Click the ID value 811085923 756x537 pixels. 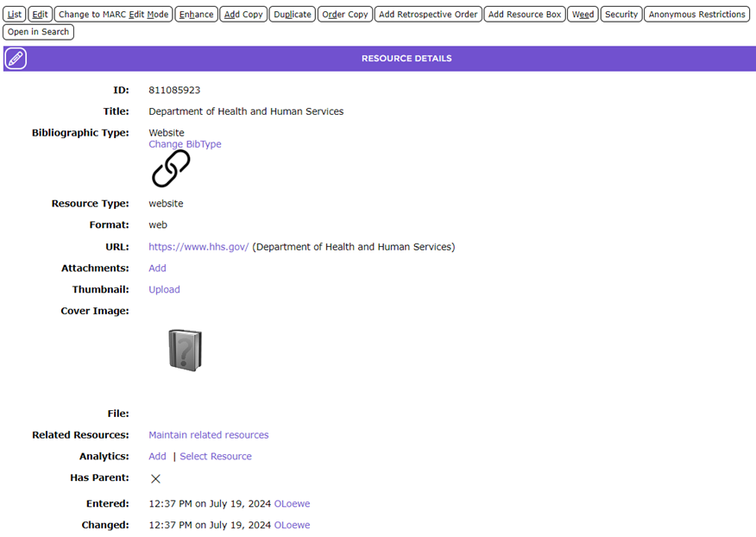pos(174,91)
